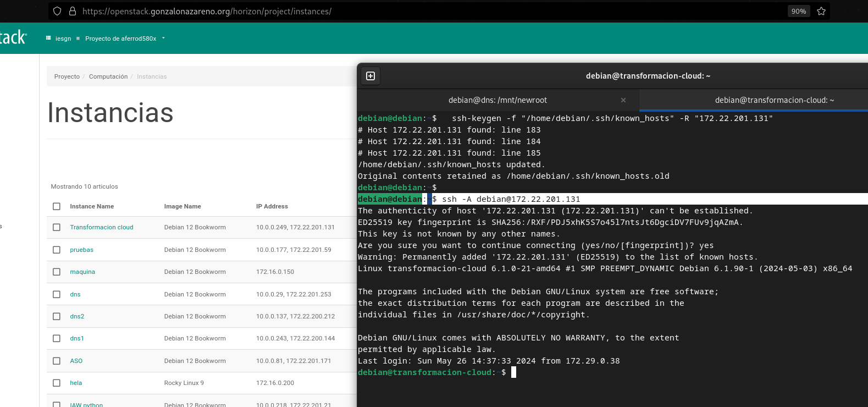Check the dns2 row checkbox
Viewport: 868px width, 407px height.
pos(57,316)
